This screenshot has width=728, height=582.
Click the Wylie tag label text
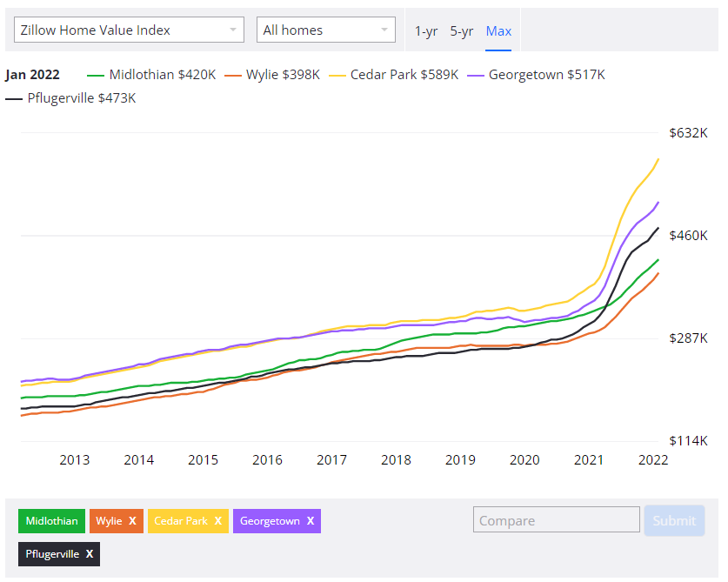point(109,521)
